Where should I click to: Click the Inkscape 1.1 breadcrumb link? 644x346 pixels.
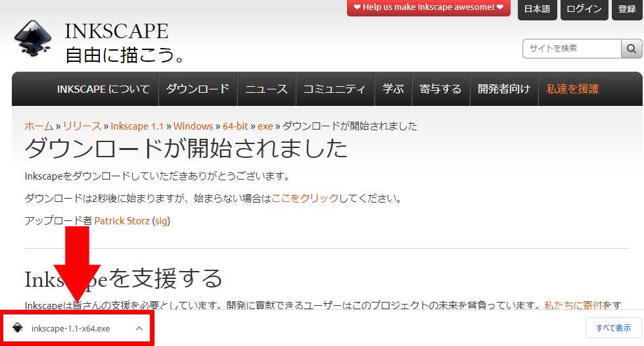click(x=137, y=126)
